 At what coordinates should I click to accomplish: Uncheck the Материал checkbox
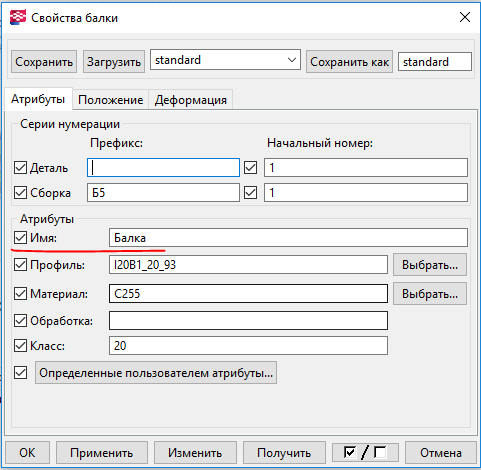[x=20, y=294]
